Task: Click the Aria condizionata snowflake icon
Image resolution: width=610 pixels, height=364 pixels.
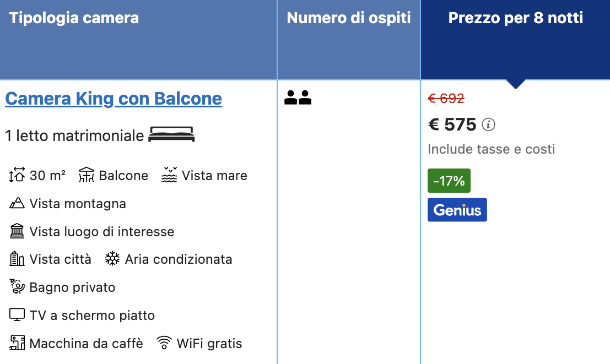Action: 112,259
